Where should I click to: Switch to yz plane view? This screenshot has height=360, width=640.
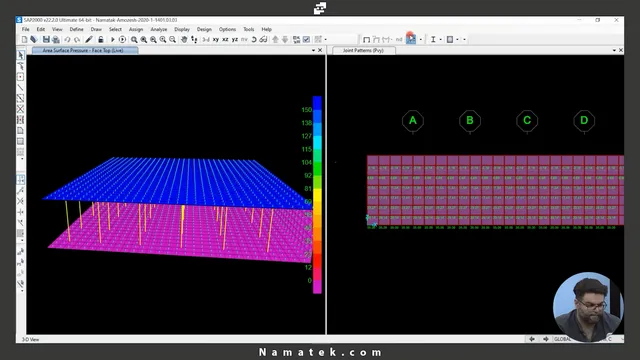point(235,40)
